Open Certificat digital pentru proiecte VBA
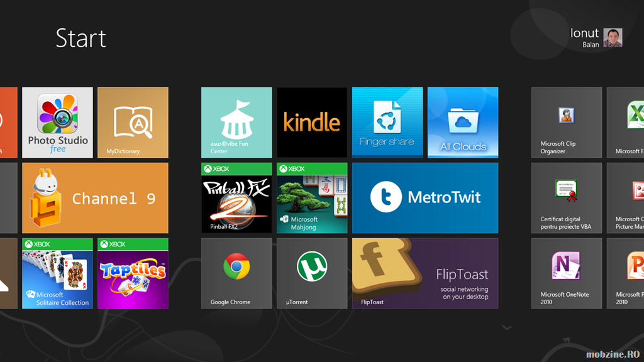Screen dimensions: 644x362 pos(566,198)
